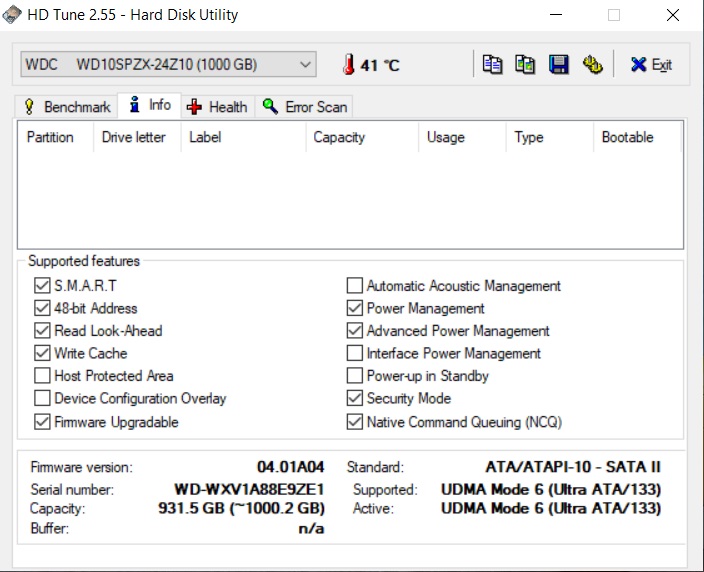The height and width of the screenshot is (572, 704).
Task: Click the copy screenshot toolbar icon
Action: tap(525, 65)
